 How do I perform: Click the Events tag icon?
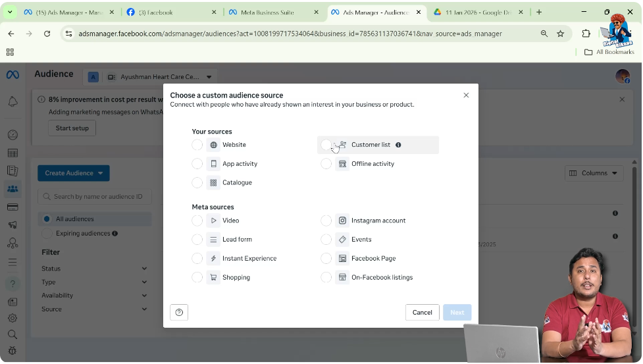click(342, 240)
